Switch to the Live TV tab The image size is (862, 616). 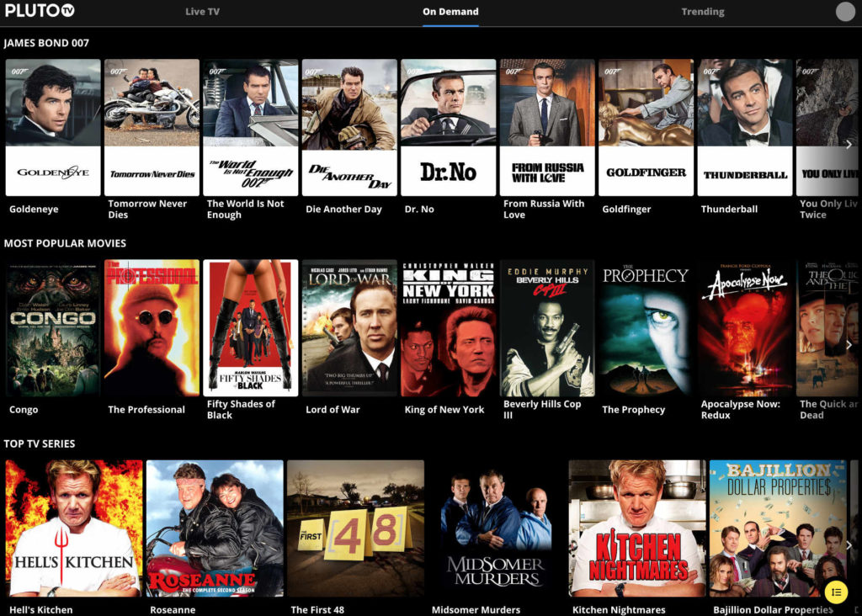(202, 12)
